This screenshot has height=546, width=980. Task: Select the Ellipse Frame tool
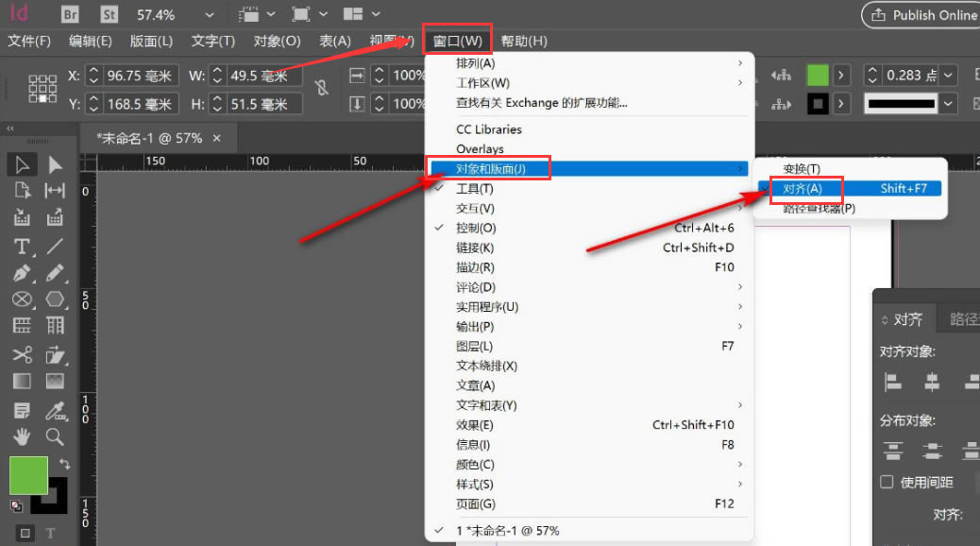pos(22,299)
